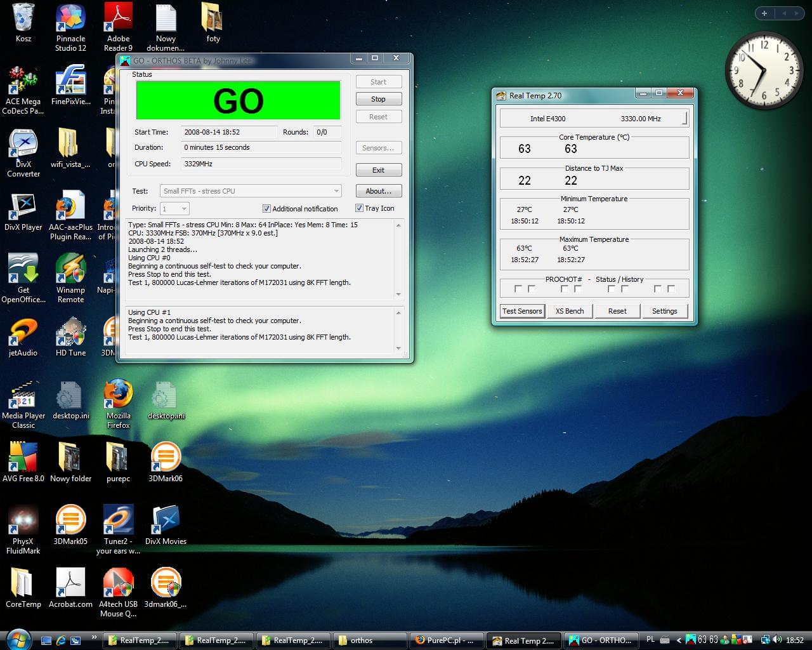Click Reset button in Real Temp
The image size is (812, 650).
(617, 311)
